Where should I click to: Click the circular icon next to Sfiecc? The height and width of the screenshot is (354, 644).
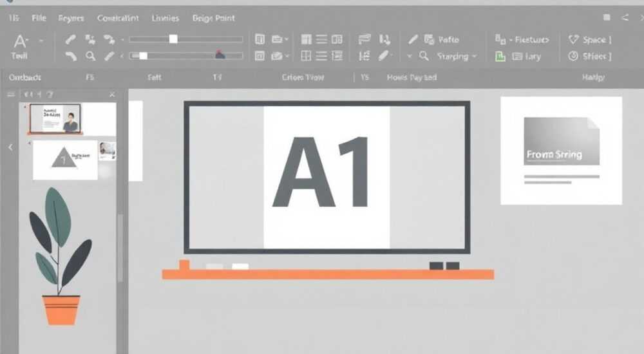pos(573,56)
